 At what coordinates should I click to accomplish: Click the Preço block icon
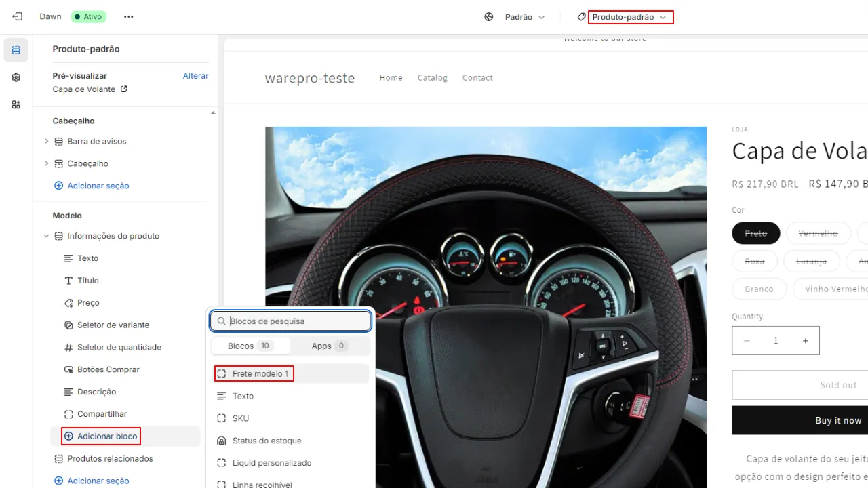[68, 303]
